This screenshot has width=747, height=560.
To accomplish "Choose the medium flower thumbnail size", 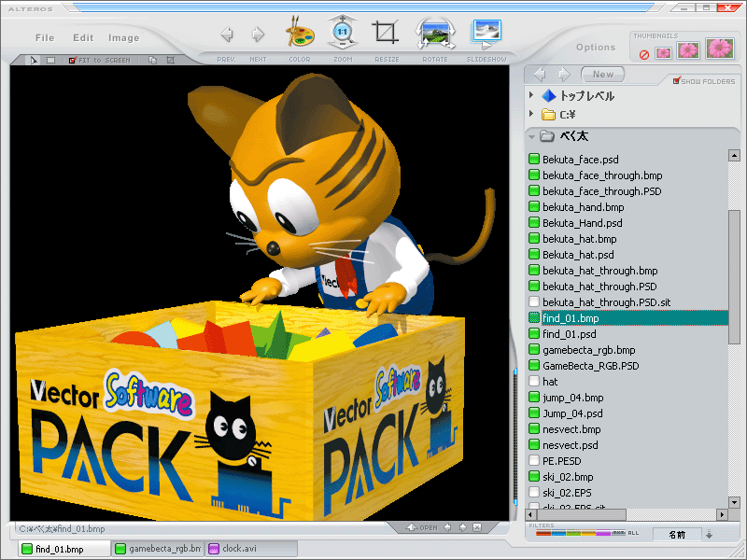I will [688, 50].
